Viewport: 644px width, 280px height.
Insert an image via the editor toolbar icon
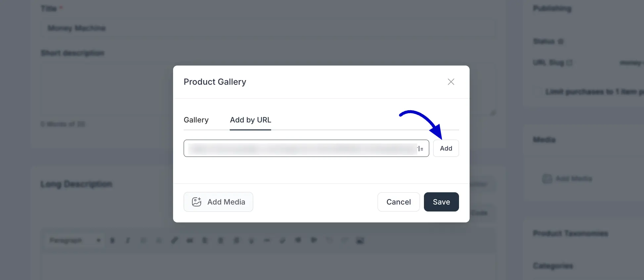(360, 240)
